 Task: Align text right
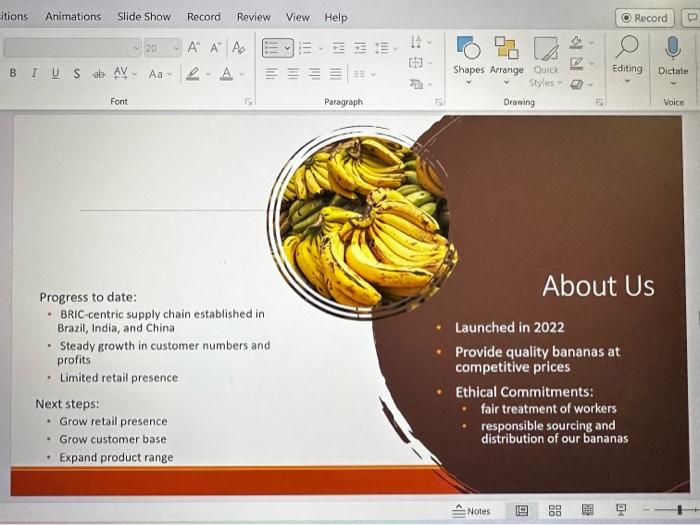point(314,74)
